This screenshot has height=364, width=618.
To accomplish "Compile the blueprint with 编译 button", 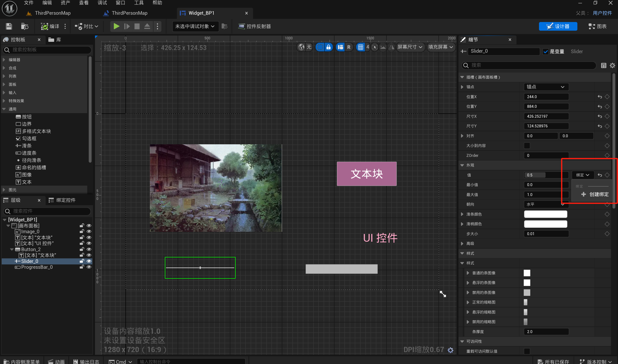I will pyautogui.click(x=50, y=26).
